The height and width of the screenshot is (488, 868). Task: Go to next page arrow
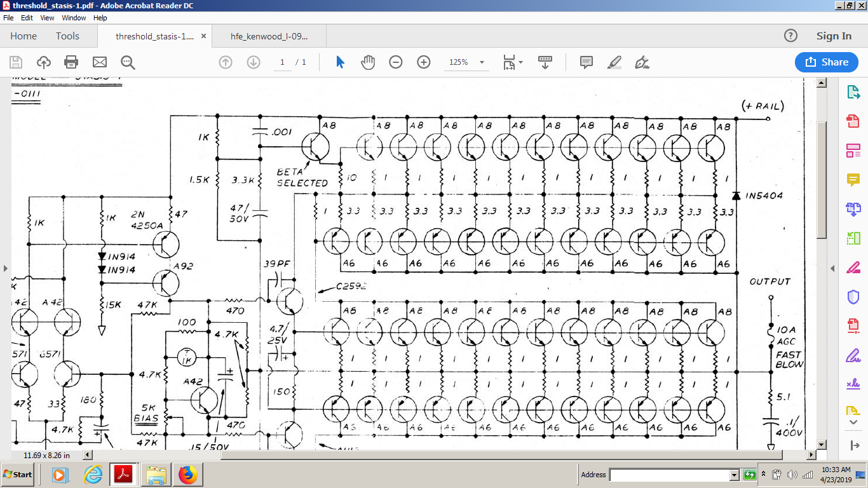[x=254, y=62]
